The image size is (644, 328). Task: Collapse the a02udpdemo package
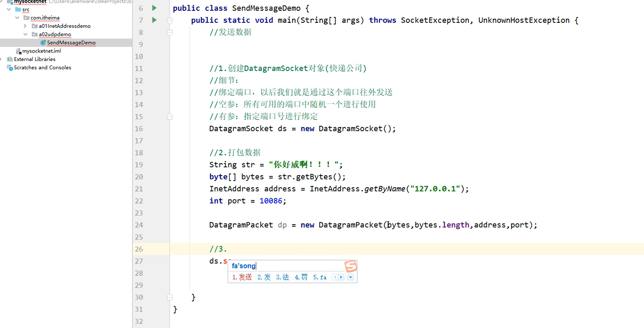tap(24, 34)
